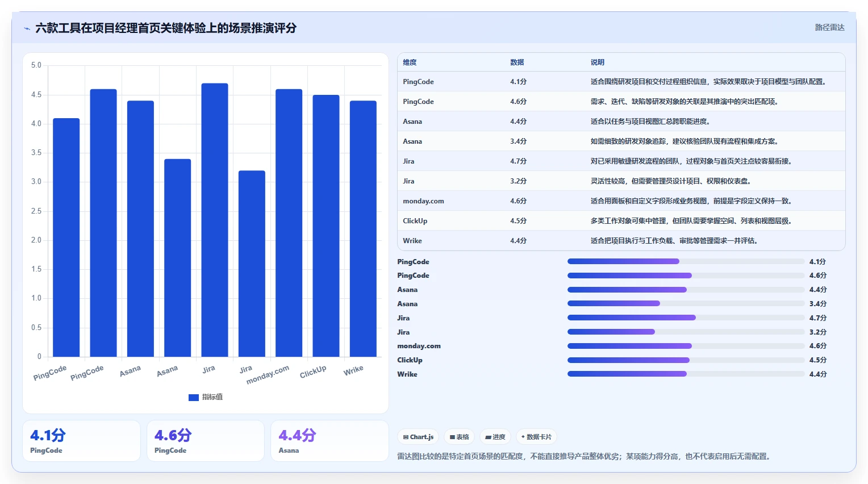Click the PingCode chart bar reaching 4.1
The image size is (868, 484).
66,237
